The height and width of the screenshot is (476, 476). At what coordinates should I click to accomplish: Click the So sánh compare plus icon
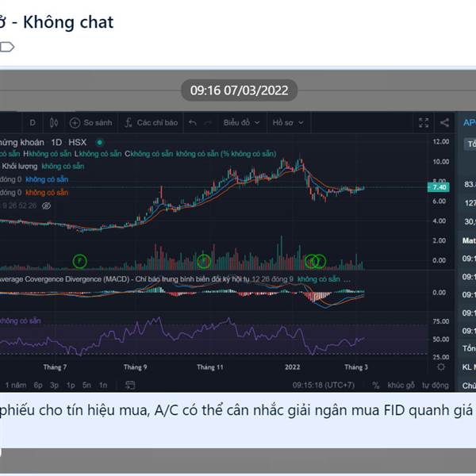pos(75,123)
